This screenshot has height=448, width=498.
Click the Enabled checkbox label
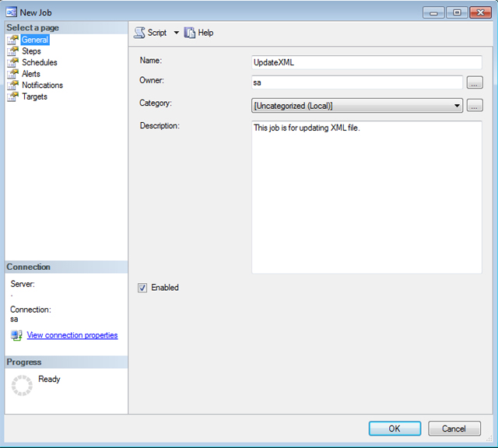(x=165, y=288)
